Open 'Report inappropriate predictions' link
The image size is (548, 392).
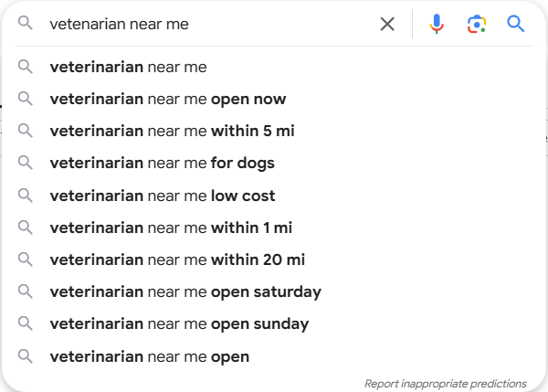[x=446, y=384]
